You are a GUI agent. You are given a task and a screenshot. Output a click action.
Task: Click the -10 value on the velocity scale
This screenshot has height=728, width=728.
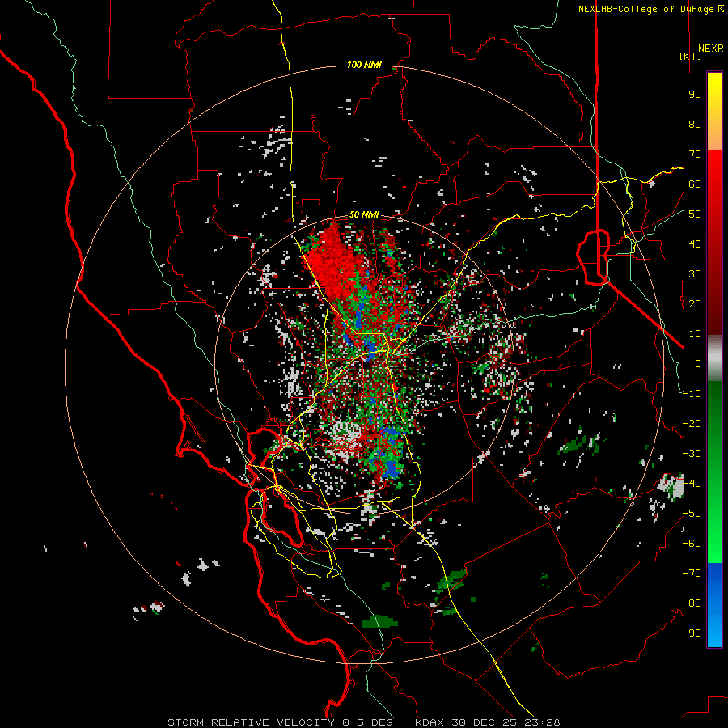(x=692, y=394)
